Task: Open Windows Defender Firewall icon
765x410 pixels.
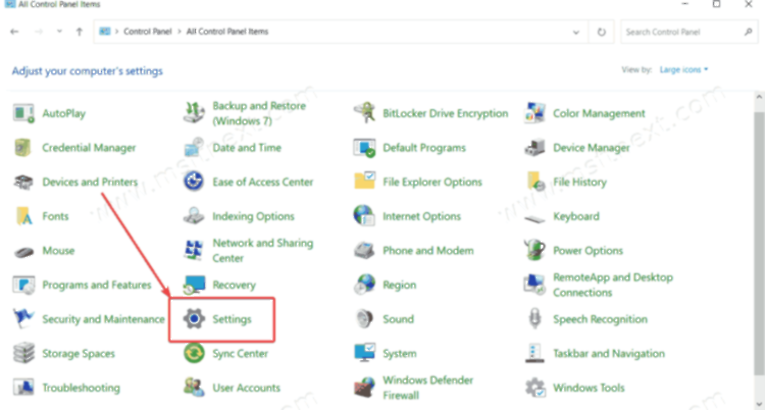Action: pos(364,388)
